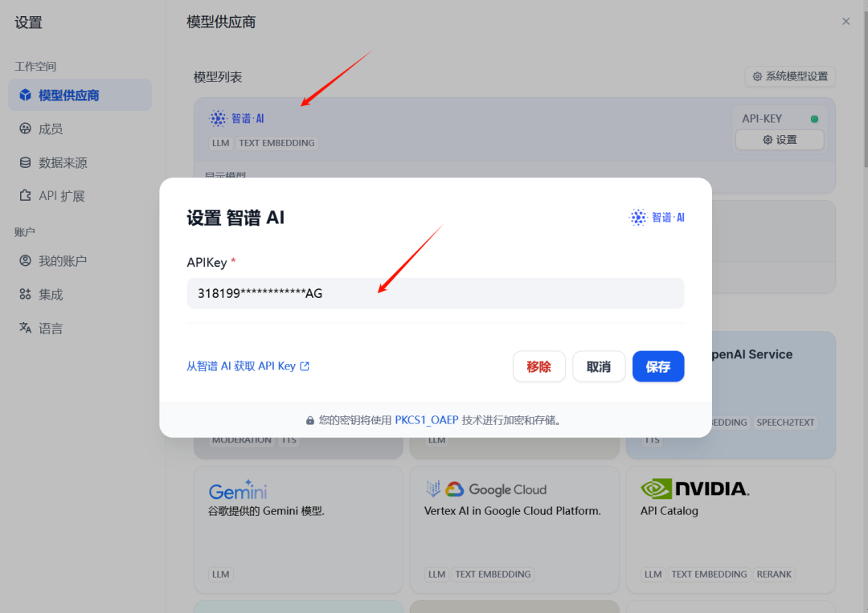
Task: Click the 取消 button
Action: coord(599,366)
